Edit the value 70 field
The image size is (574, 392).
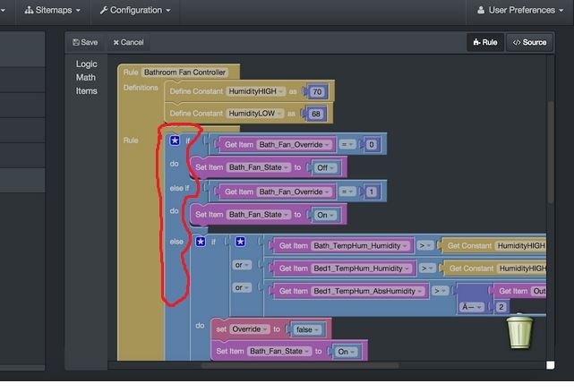(x=317, y=92)
